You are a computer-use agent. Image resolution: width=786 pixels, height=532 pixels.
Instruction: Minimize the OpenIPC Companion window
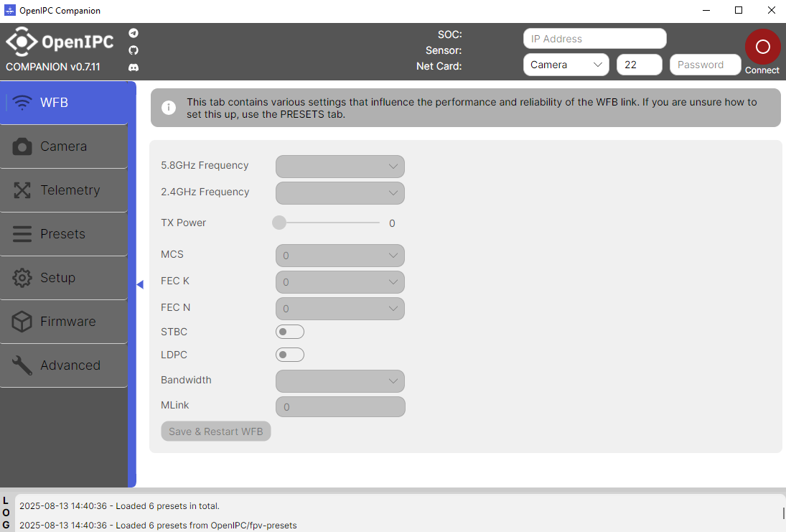pos(706,10)
